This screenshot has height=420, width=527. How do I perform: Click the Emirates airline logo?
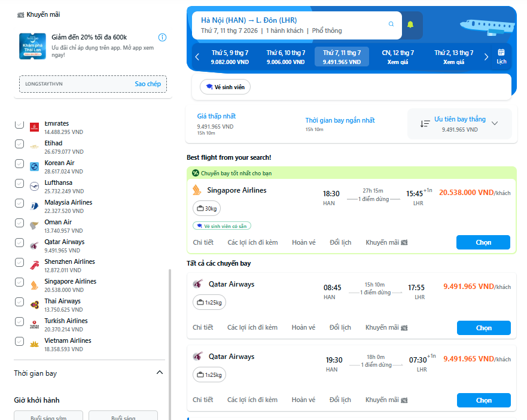tap(34, 127)
